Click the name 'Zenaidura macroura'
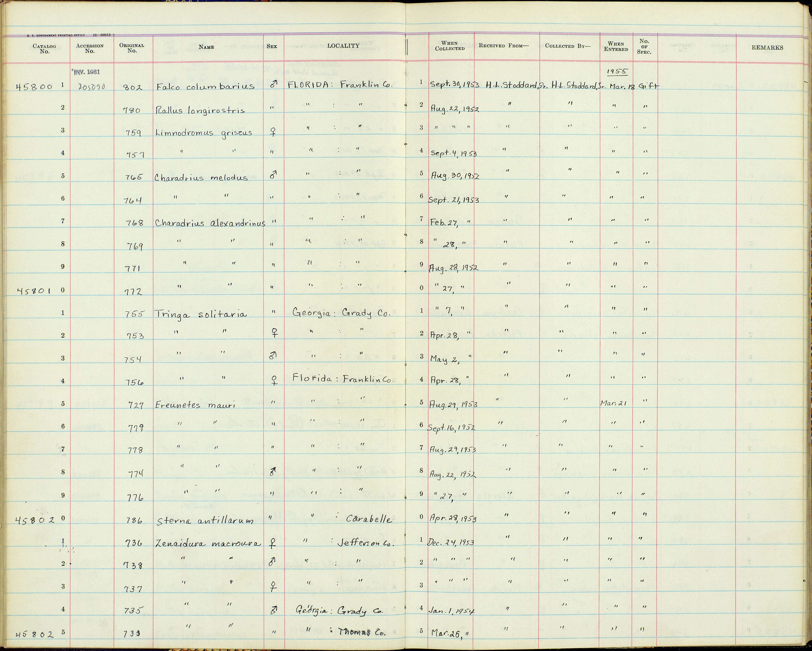 coord(208,544)
